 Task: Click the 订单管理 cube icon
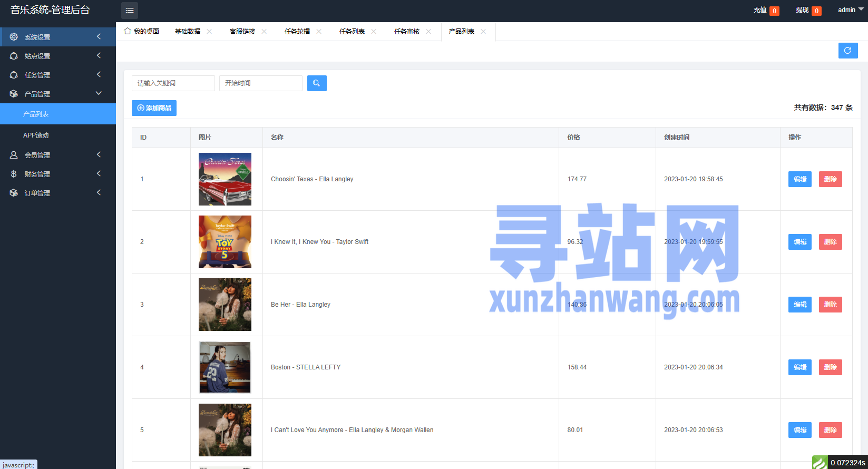(14, 193)
